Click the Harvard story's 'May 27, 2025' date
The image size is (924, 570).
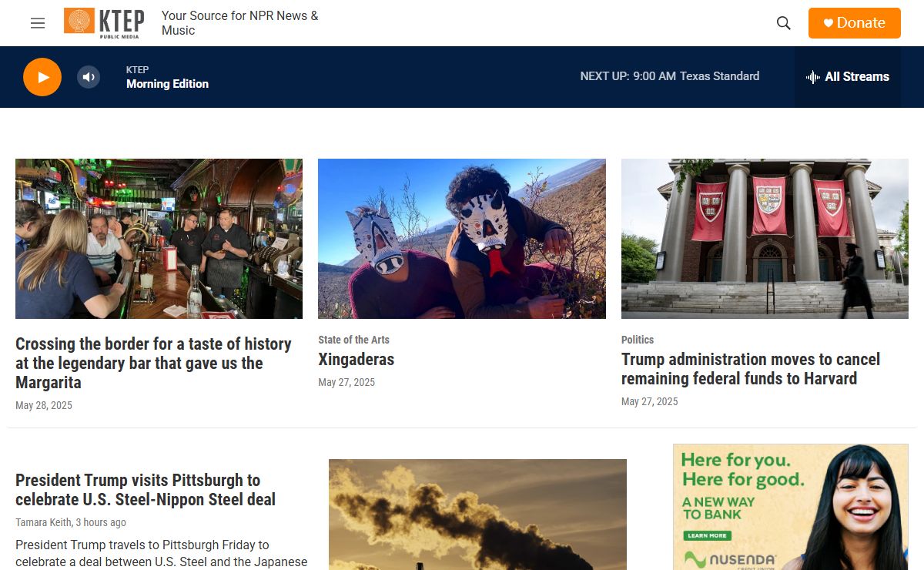[650, 401]
